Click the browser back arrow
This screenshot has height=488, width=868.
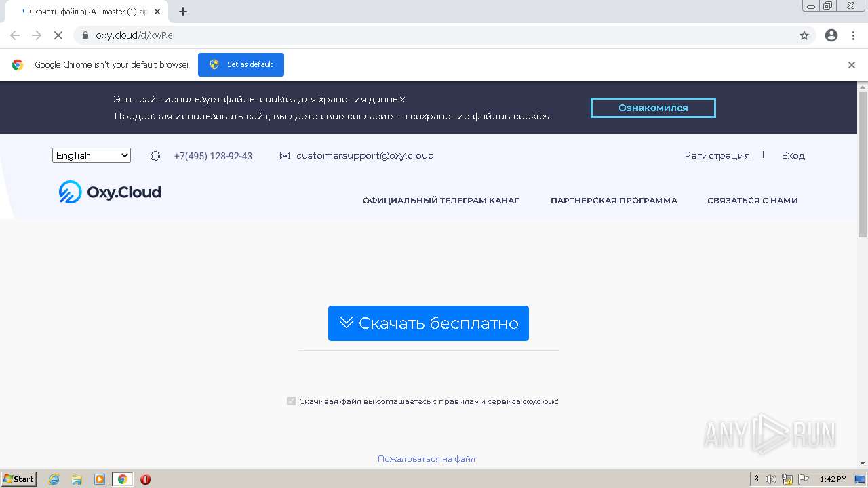(x=15, y=35)
